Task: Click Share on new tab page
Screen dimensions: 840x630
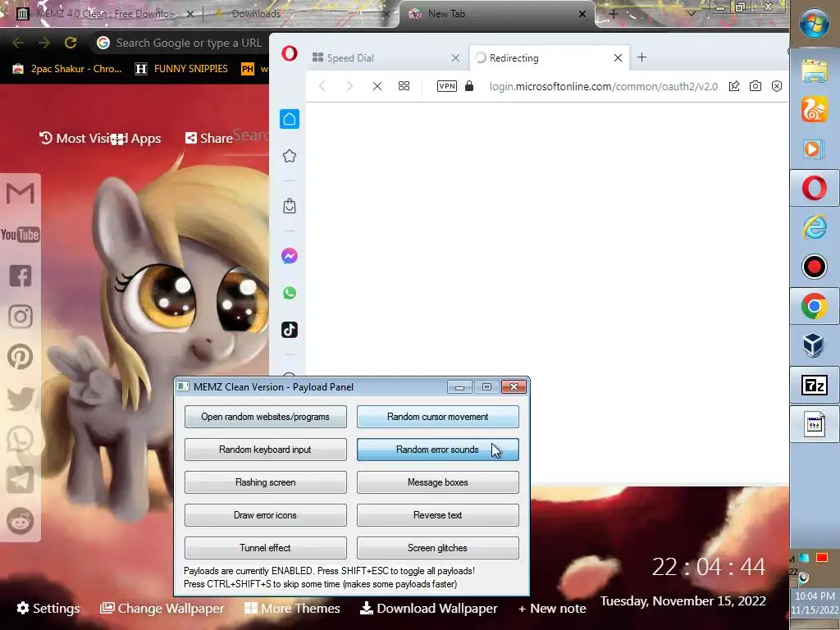Action: (x=209, y=138)
